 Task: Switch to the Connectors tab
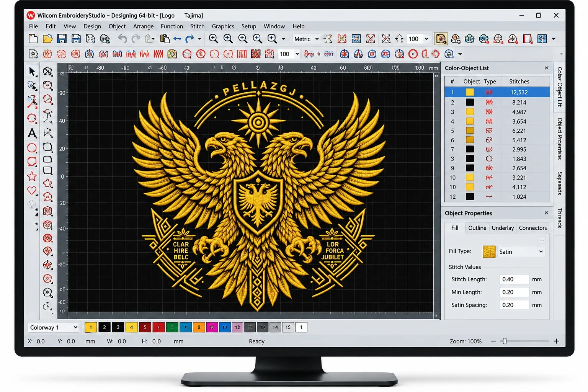click(532, 228)
